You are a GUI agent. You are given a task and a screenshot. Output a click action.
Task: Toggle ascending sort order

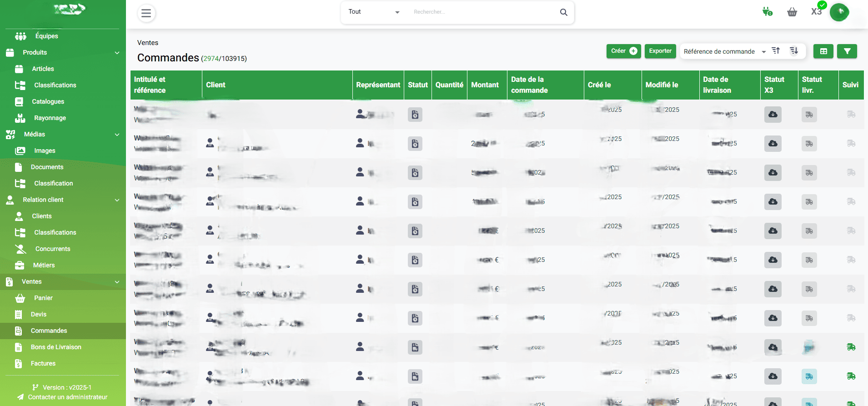pos(776,51)
